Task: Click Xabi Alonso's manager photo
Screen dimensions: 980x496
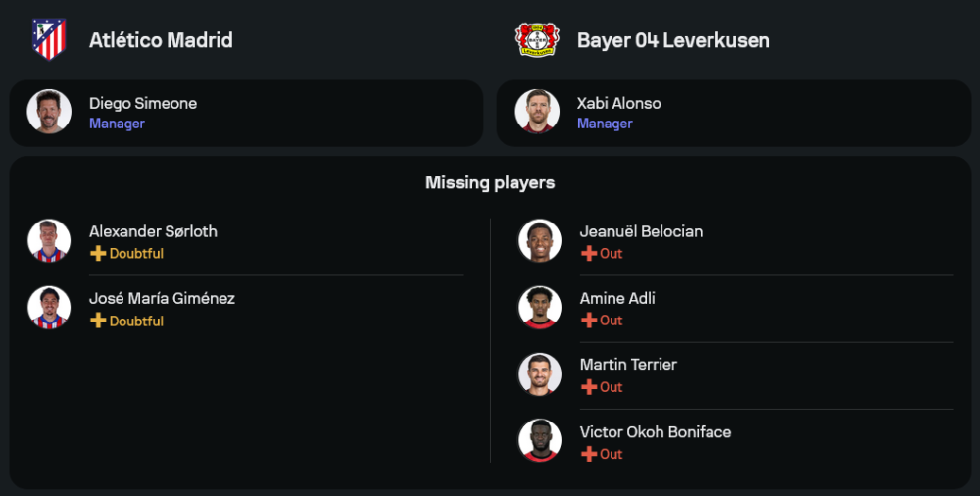Action: [537, 112]
